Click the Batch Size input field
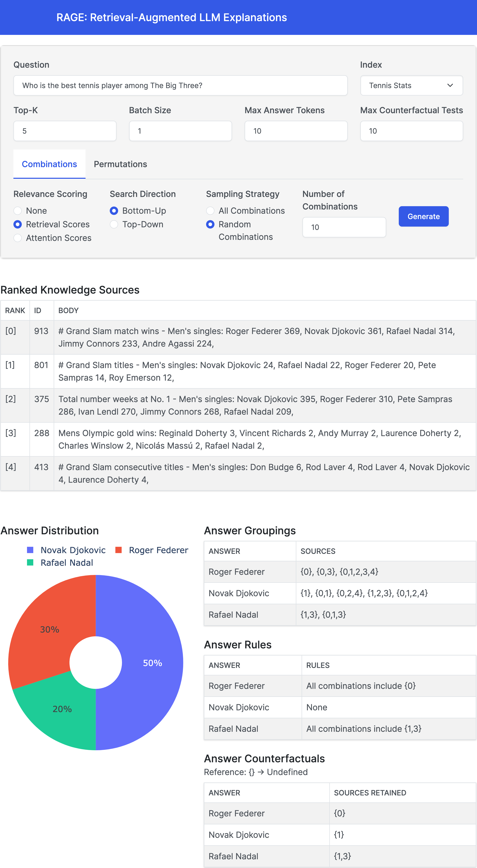The width and height of the screenshot is (477, 868). pos(180,131)
